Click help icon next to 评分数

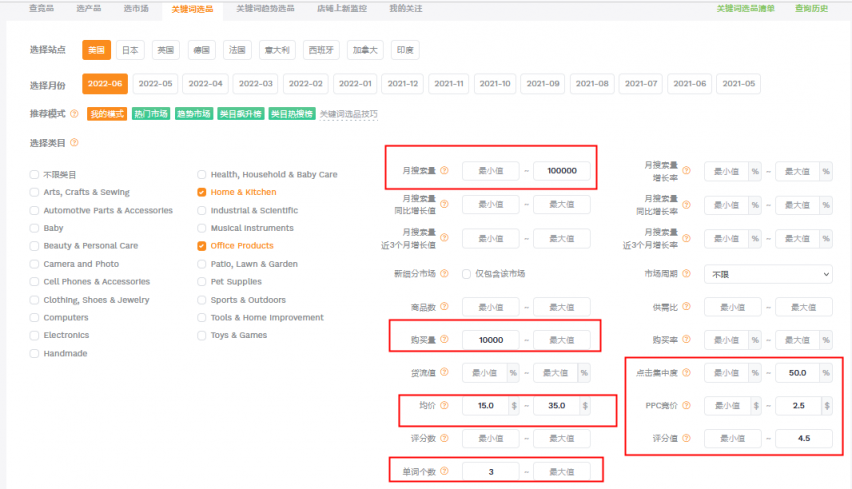pos(444,438)
